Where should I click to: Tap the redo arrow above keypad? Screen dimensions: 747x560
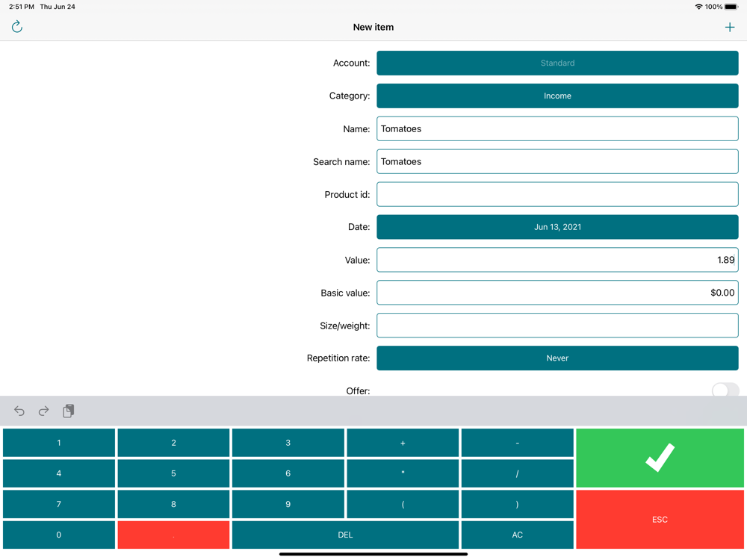44,411
